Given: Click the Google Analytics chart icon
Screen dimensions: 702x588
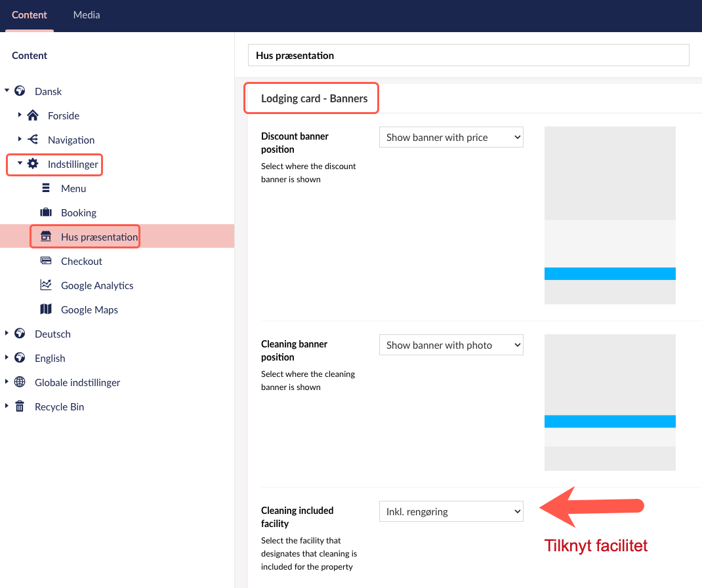Looking at the screenshot, I should [x=46, y=284].
